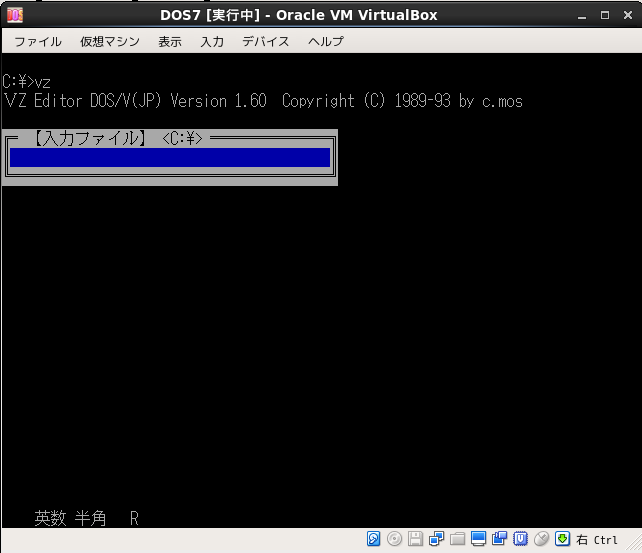Screen dimensions: 642x553
Task: Click the mouse integration status icon
Action: [x=541, y=539]
